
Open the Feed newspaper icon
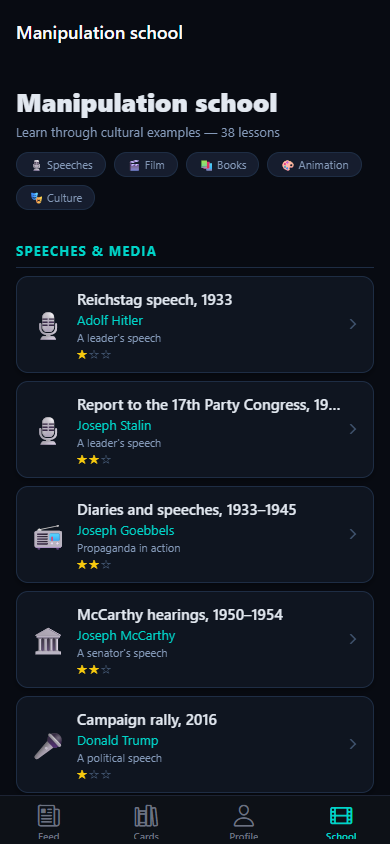coord(48,816)
